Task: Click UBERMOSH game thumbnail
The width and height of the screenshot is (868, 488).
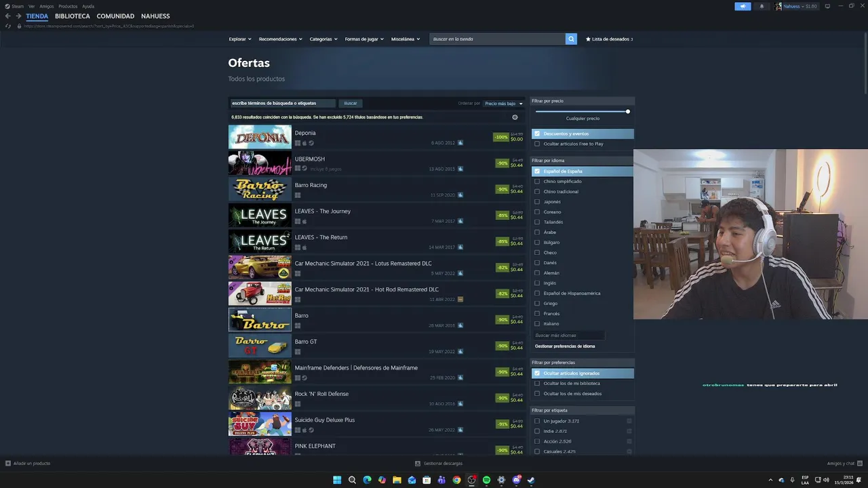Action: point(260,163)
